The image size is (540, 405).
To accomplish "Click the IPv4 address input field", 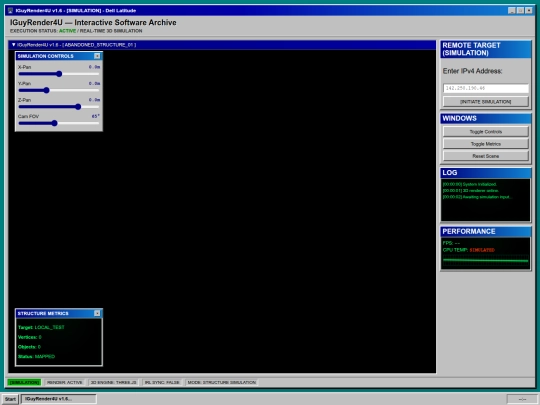I will (x=486, y=89).
